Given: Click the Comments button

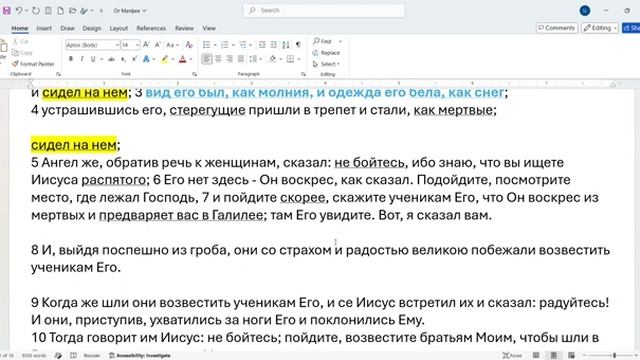Looking at the screenshot, I should tap(556, 28).
